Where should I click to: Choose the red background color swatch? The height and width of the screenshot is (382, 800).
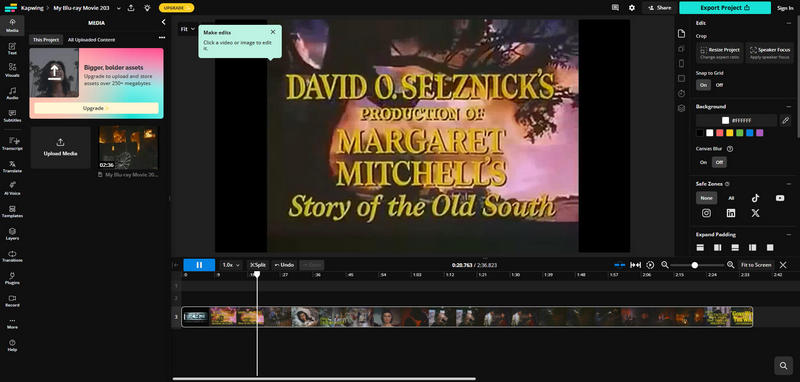pos(719,133)
